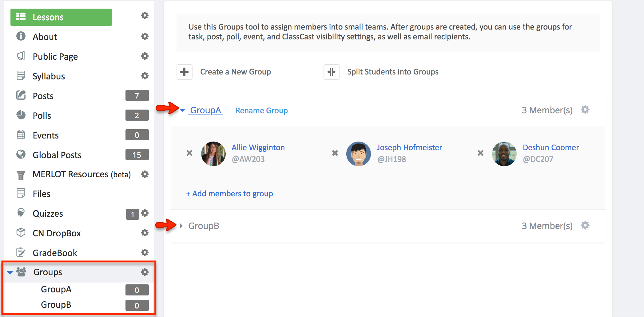Open gear settings for GradeBook
This screenshot has width=644, height=317.
click(145, 252)
